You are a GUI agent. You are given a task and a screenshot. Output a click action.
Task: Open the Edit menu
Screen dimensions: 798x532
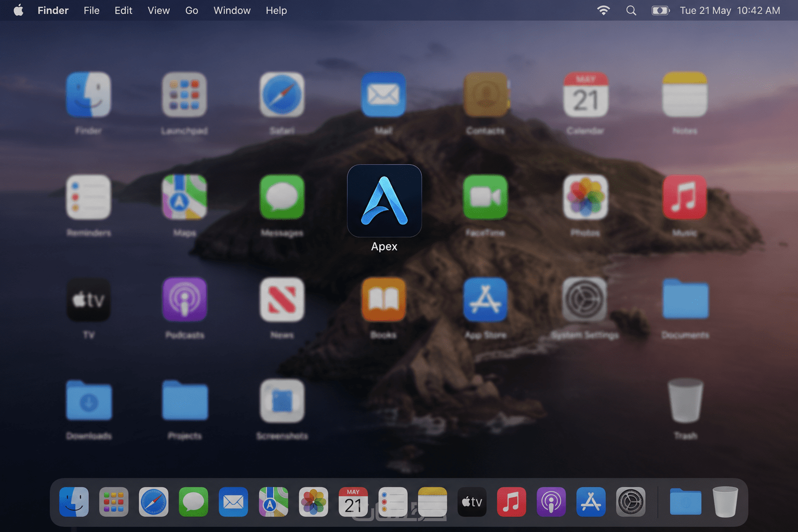pos(123,10)
